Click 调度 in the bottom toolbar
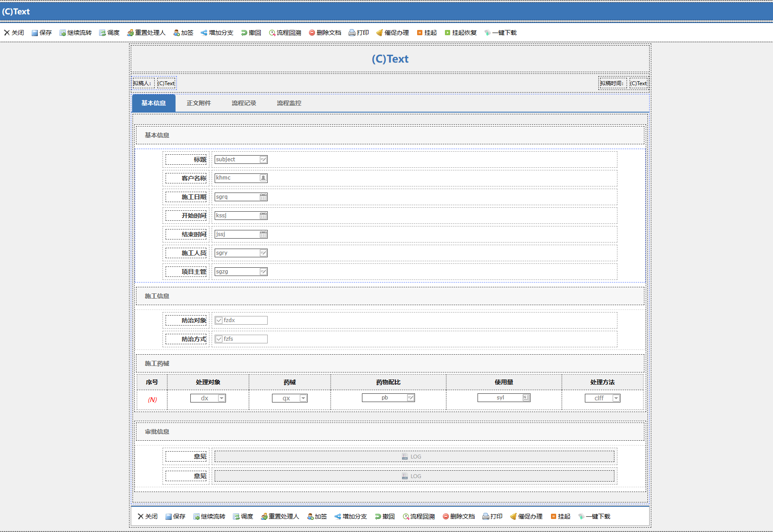Screen dimensions: 773x532 click(243, 516)
